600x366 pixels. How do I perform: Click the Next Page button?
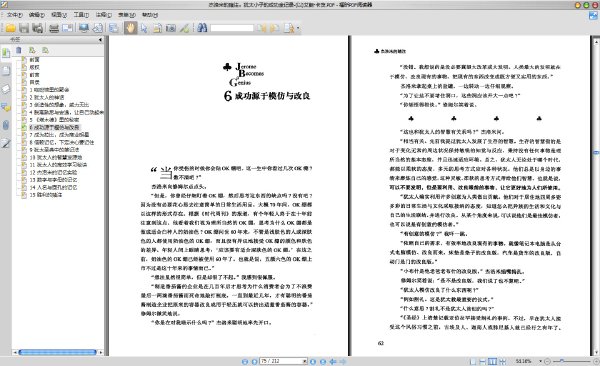tap(313, 361)
